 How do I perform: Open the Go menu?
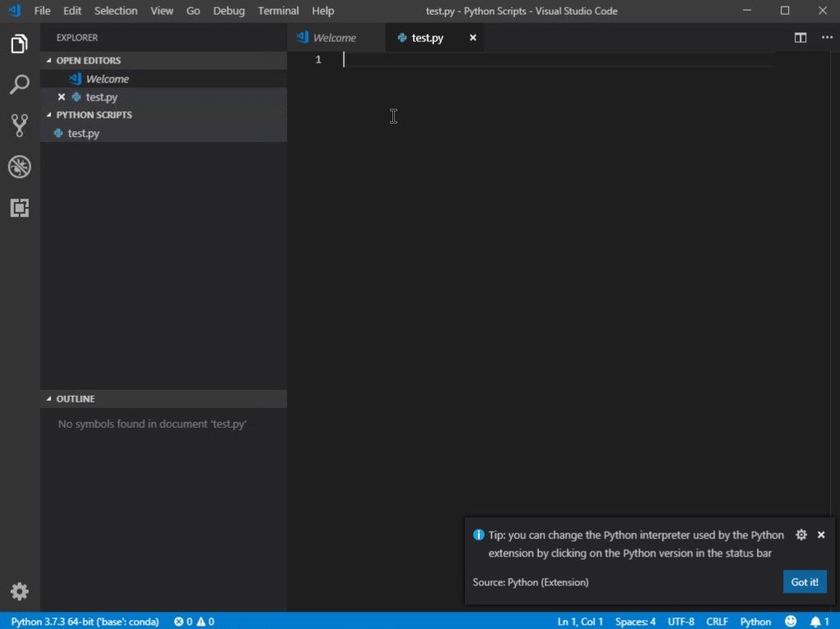(193, 11)
